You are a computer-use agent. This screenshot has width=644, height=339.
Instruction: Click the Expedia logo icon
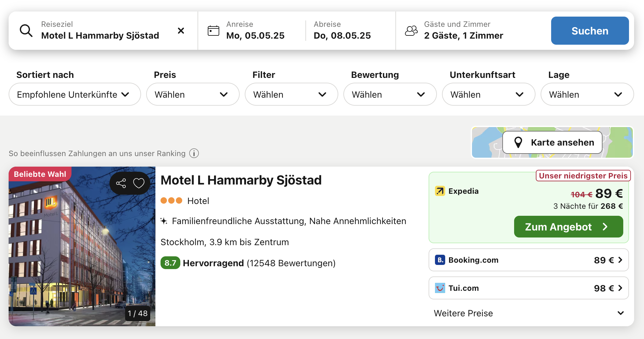click(x=440, y=191)
